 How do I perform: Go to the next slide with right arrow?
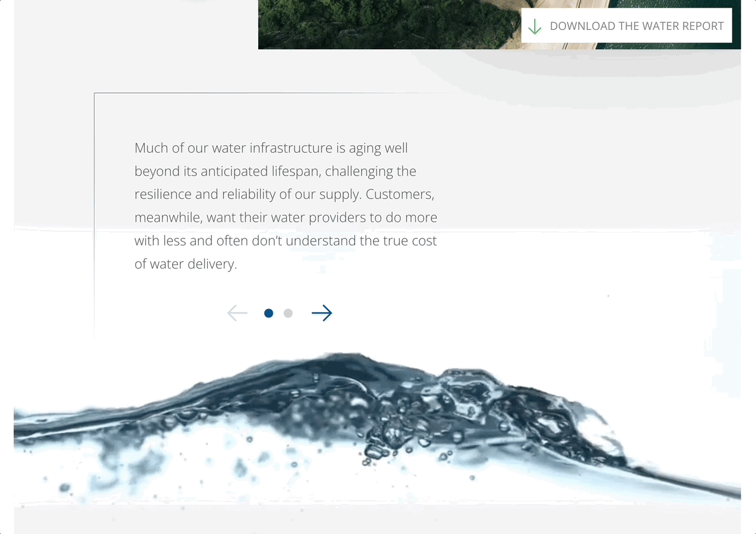click(322, 314)
